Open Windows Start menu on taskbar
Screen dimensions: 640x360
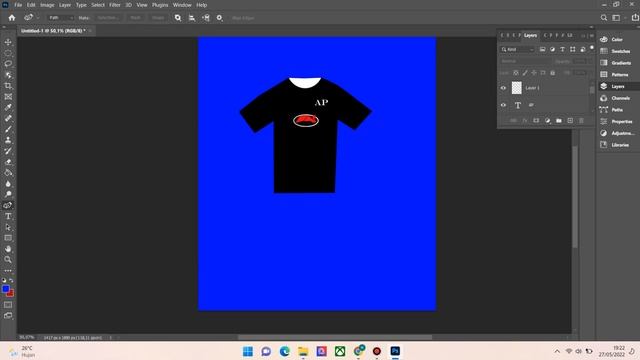248,351
